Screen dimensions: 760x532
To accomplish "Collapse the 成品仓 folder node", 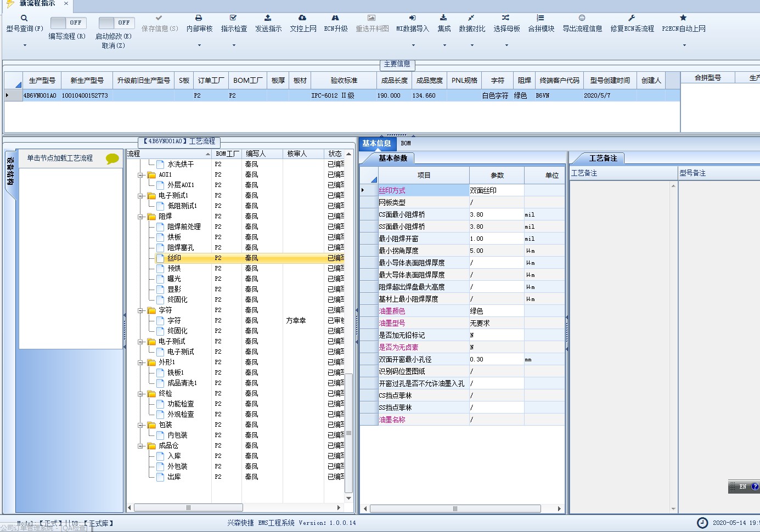I will [x=141, y=446].
